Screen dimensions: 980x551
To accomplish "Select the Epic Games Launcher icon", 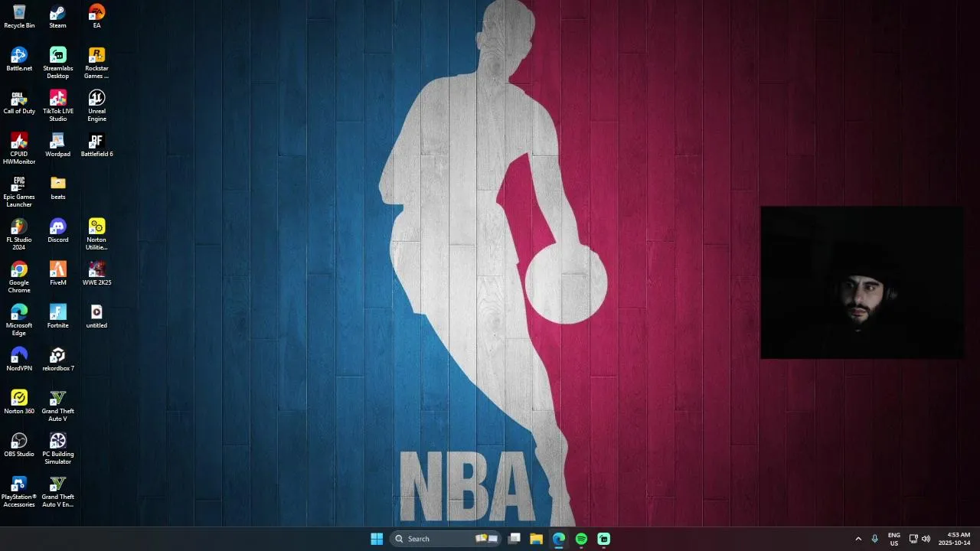I will point(19,192).
